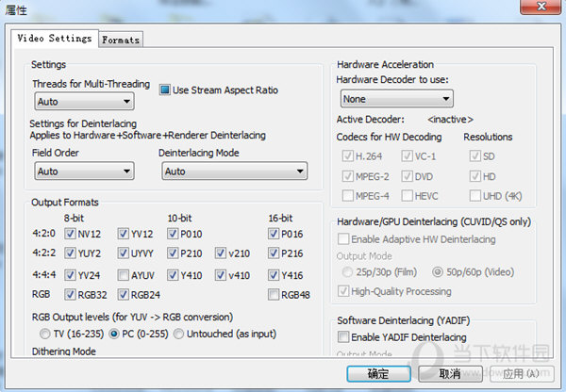Uncheck the YV12 output format

point(123,234)
